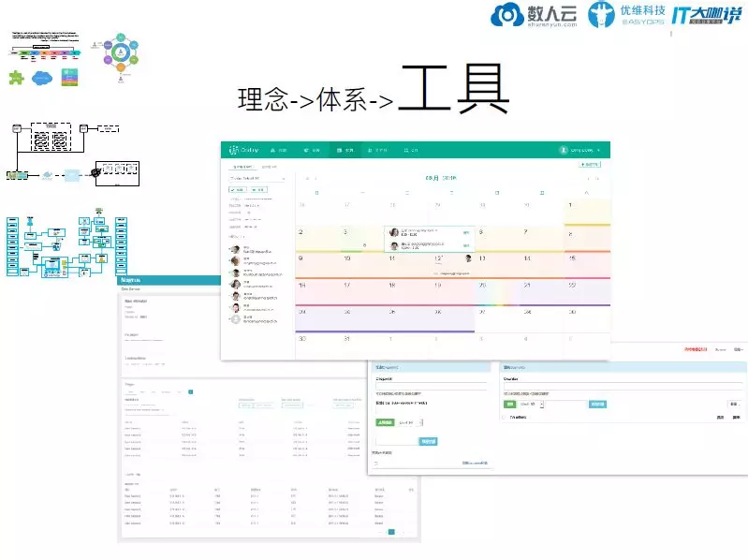Viewport: 748px width, 560px height.
Task: Switch to the second tab in calendar sidebar
Action: pyautogui.click(x=269, y=167)
